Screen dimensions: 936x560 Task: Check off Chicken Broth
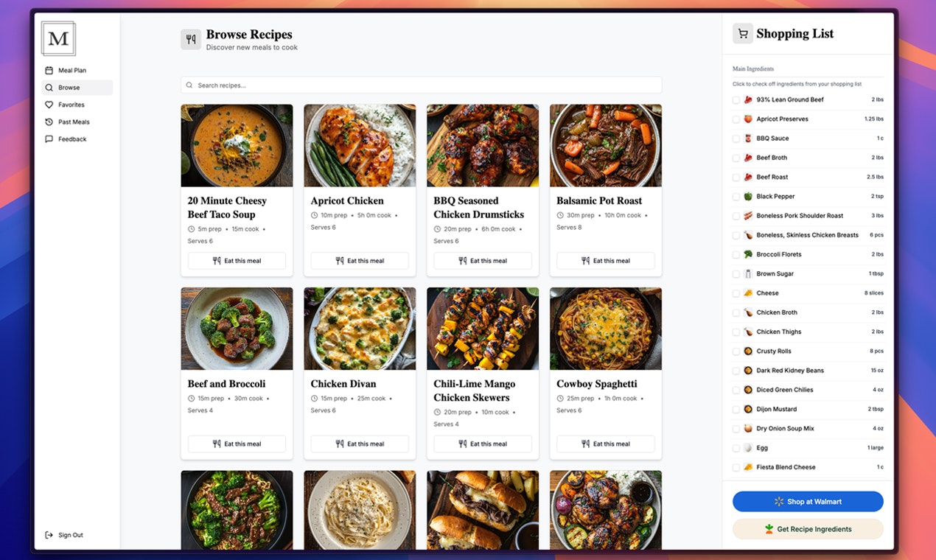point(736,313)
